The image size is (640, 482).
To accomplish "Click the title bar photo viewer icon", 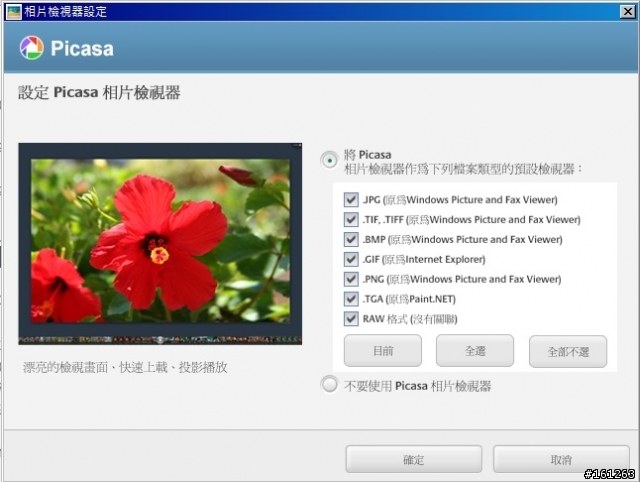I will (14, 11).
